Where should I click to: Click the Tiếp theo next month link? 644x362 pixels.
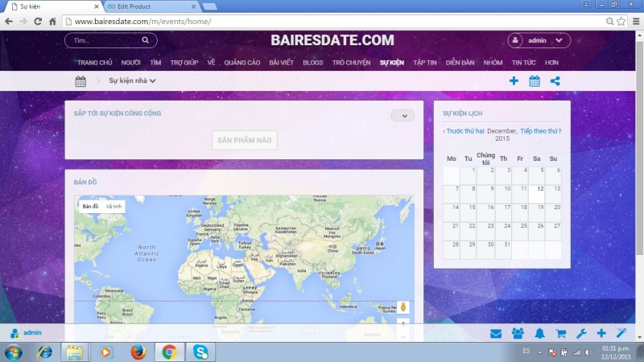[540, 131]
